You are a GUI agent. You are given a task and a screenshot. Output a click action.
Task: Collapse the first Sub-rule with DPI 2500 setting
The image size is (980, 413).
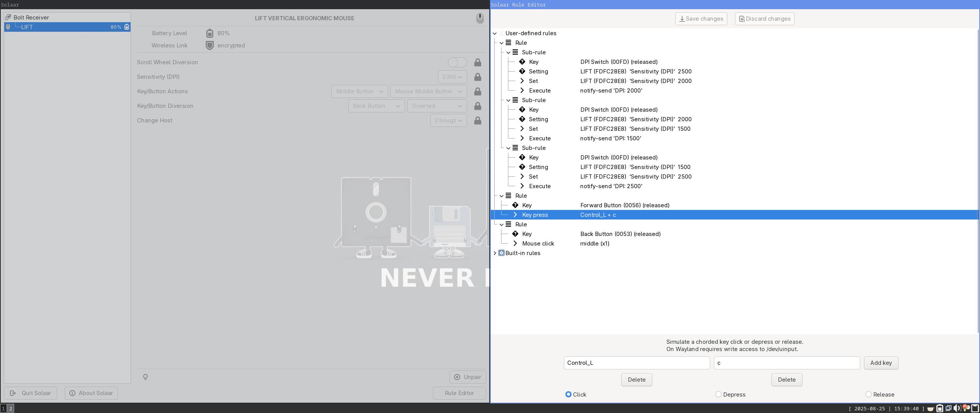tap(508, 52)
